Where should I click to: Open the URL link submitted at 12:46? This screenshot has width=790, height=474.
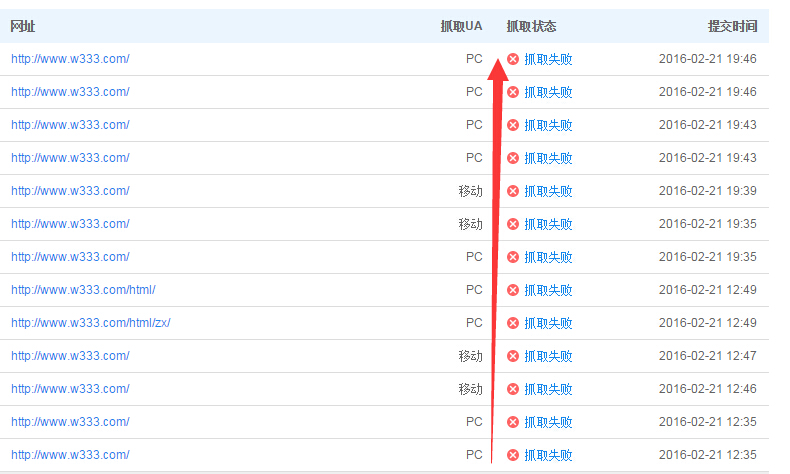point(70,389)
